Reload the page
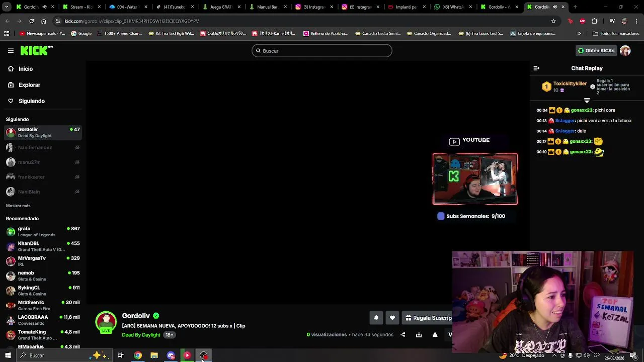The height and width of the screenshot is (362, 644). point(31,21)
